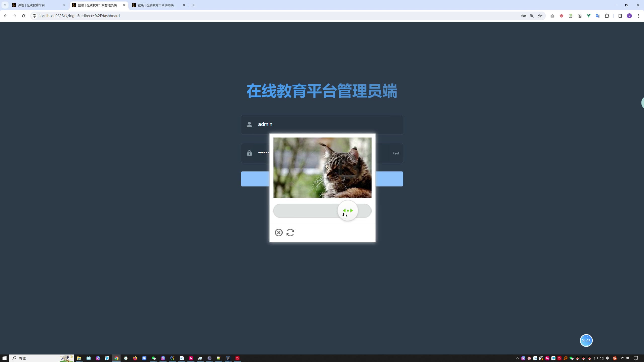Reload the login page
This screenshot has height=362, width=644.
click(24, 16)
